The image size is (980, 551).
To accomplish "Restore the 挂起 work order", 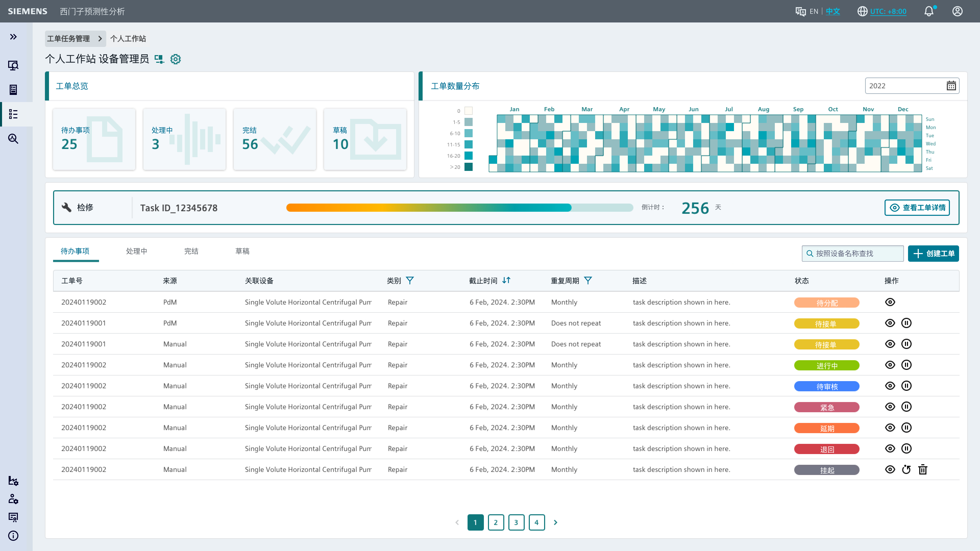I will 906,469.
